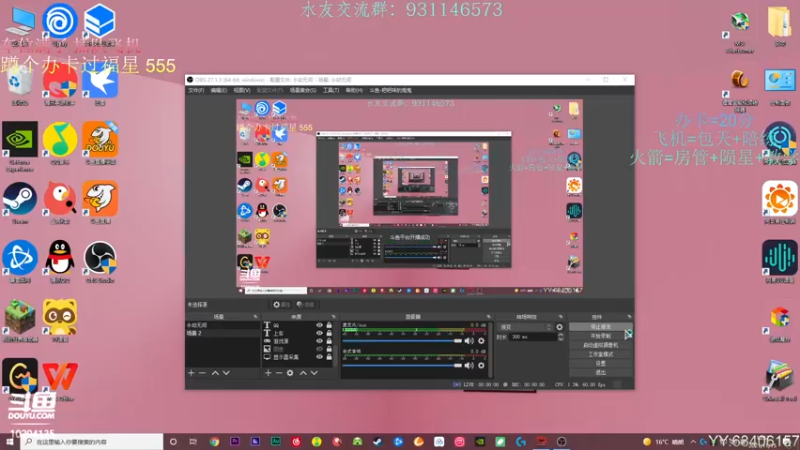
Task: Pop out the sources dock panel
Action: coord(334,317)
